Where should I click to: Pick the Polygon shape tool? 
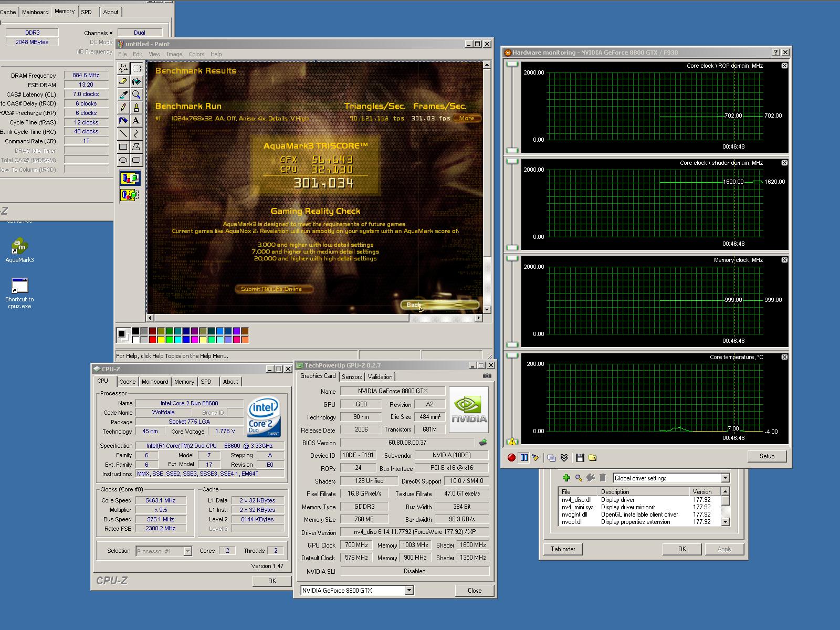136,147
